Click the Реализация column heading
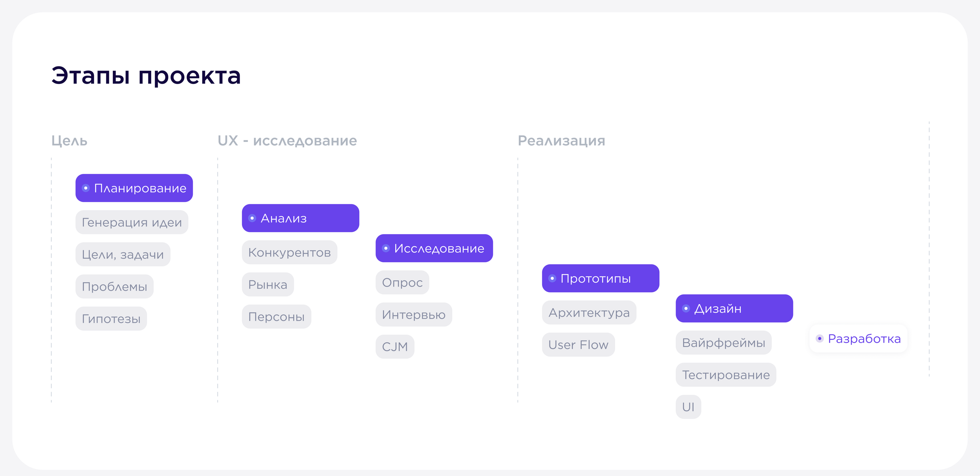Image resolution: width=980 pixels, height=476 pixels. click(561, 141)
